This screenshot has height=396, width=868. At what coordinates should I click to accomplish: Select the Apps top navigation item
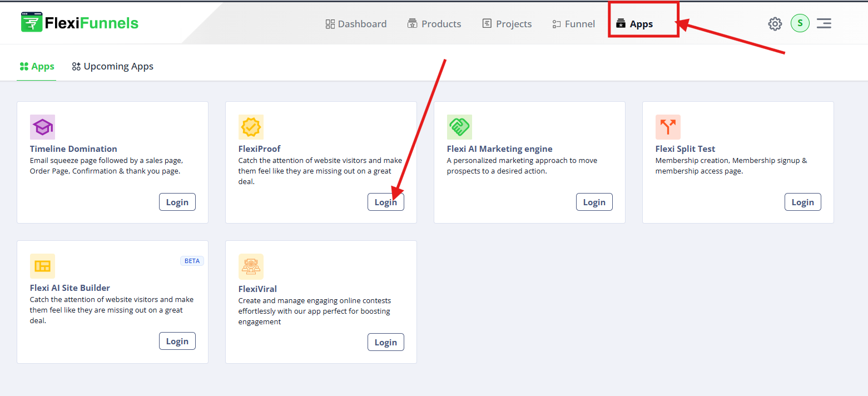[634, 24]
